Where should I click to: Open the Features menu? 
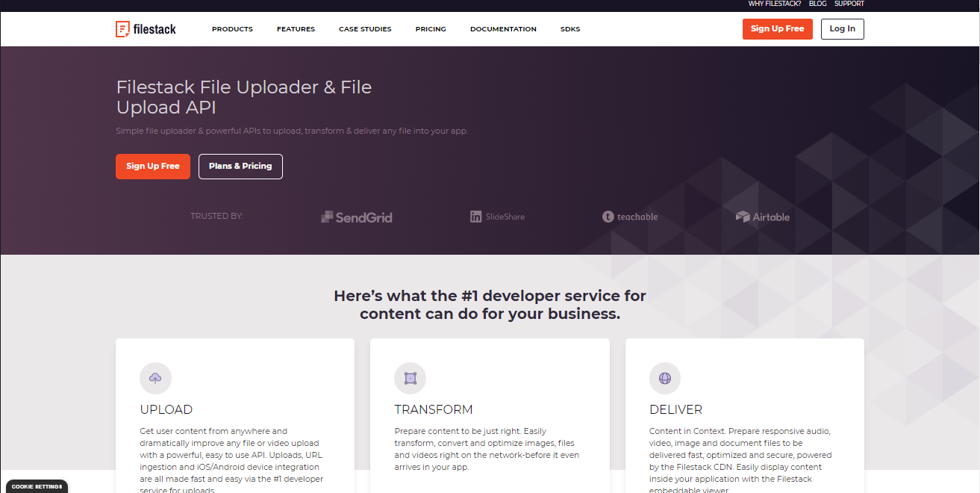click(296, 29)
